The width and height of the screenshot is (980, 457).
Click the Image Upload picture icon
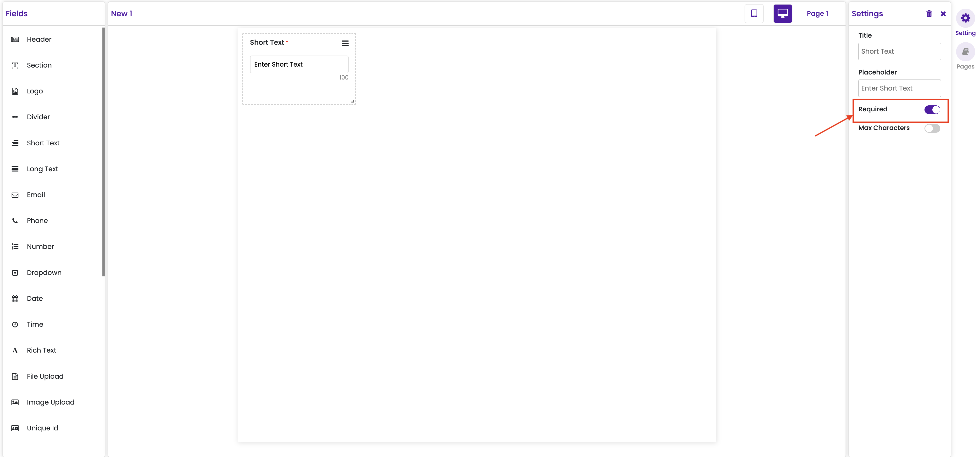pos(15,402)
